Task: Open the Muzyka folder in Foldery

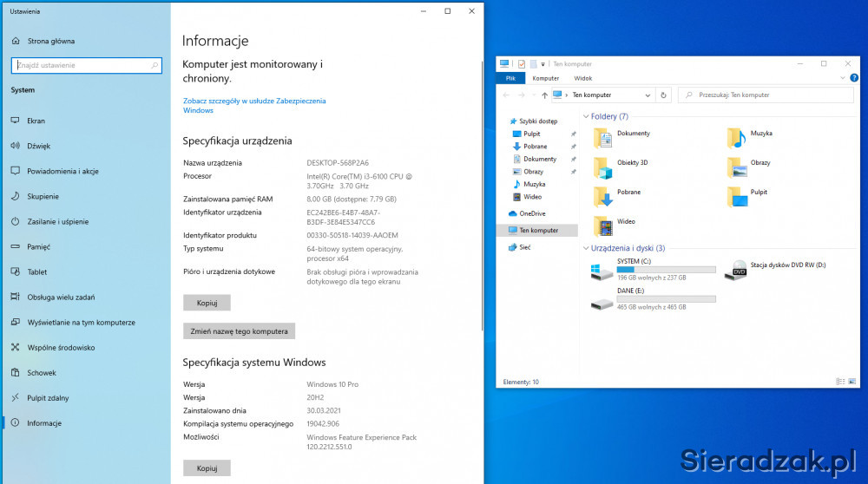Action: click(736, 134)
